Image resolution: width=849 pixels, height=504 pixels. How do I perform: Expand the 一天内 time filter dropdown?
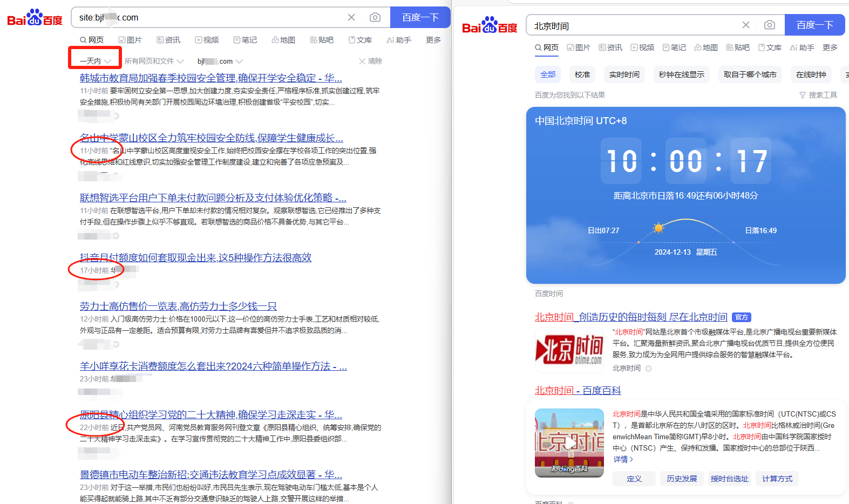point(95,61)
